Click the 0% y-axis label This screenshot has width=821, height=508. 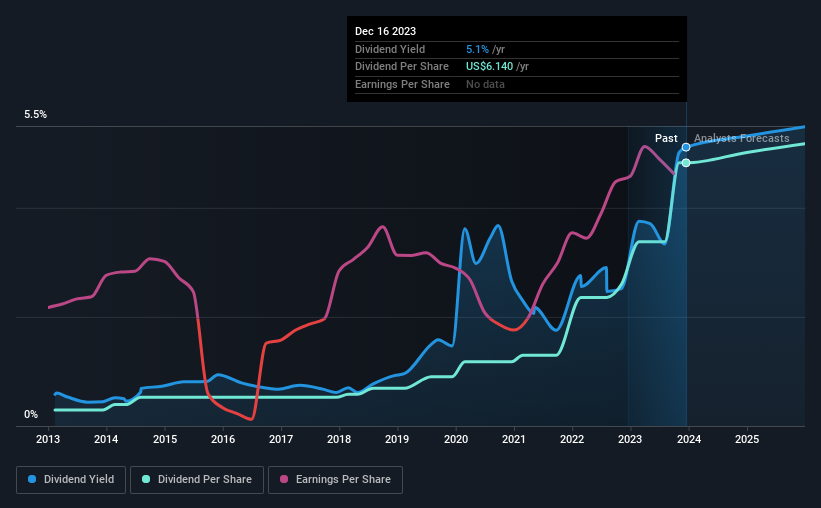point(31,414)
